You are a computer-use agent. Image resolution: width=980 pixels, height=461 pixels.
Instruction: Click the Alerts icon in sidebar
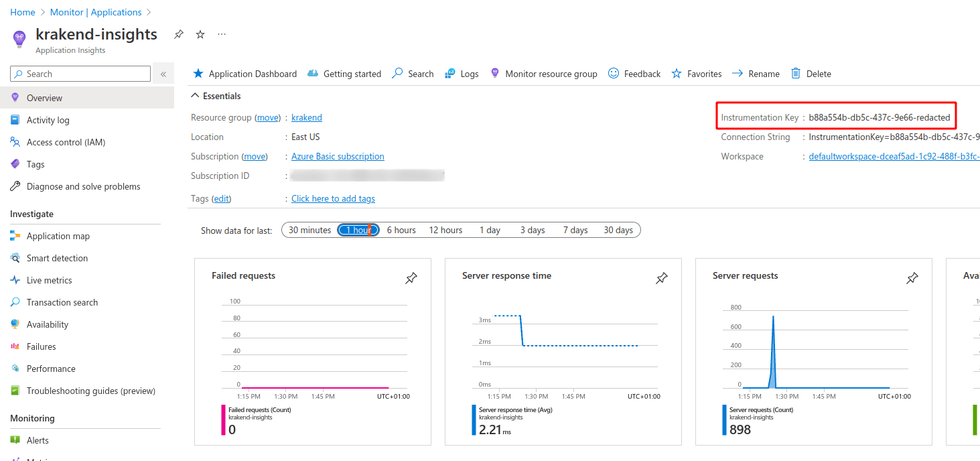pos(15,440)
